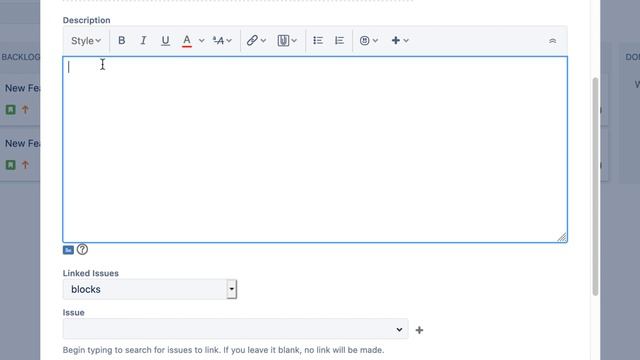This screenshot has height=360, width=640.
Task: Open the emoji picker icon
Action: click(364, 40)
